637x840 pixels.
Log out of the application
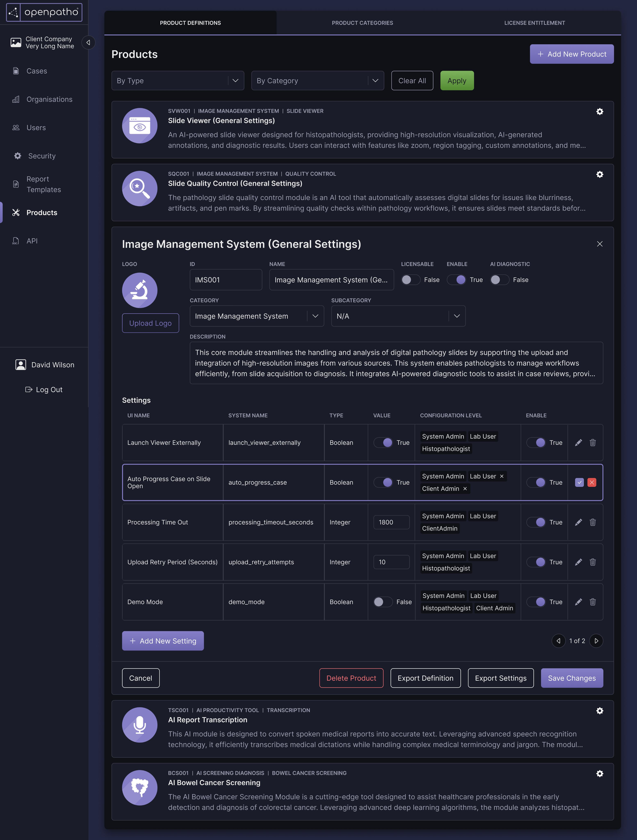point(44,390)
